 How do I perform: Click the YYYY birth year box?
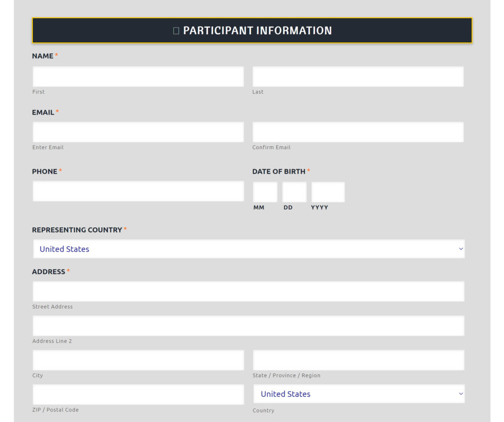[328, 191]
